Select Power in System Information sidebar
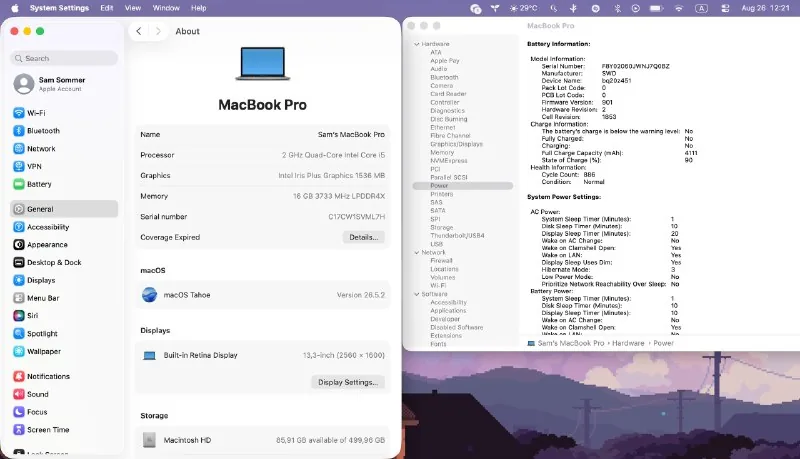The image size is (800, 459). click(x=463, y=186)
